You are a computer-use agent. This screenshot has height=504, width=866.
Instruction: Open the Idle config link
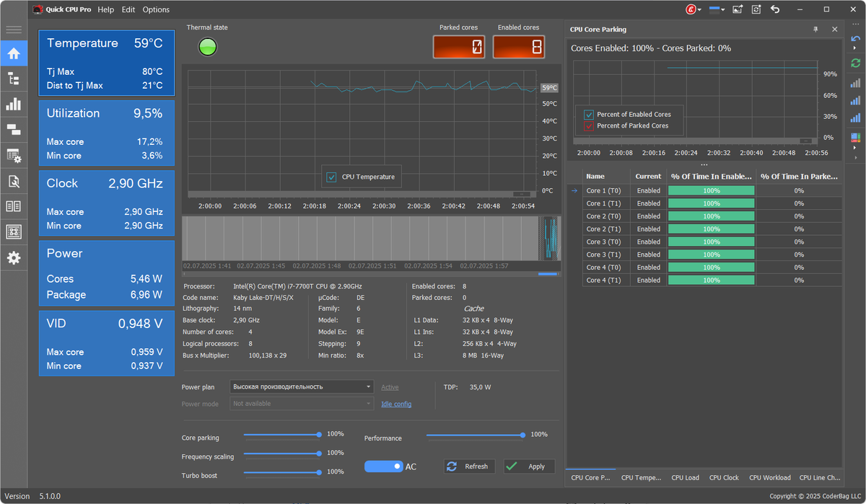click(396, 404)
